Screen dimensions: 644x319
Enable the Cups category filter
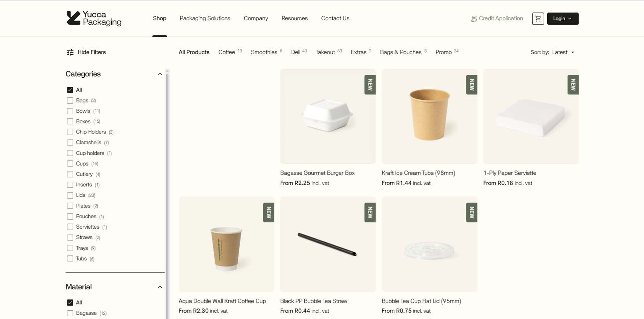(70, 164)
